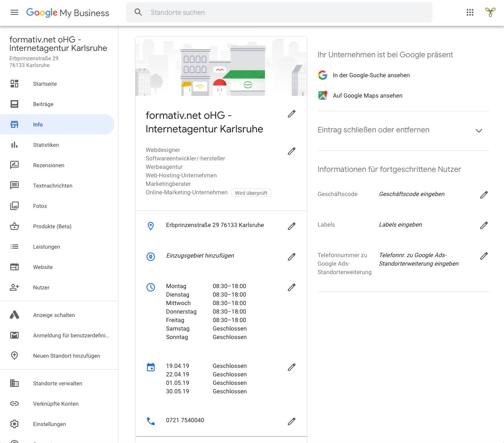The image size is (504, 443).
Task: Click the phone handset icon
Action: [x=151, y=421]
